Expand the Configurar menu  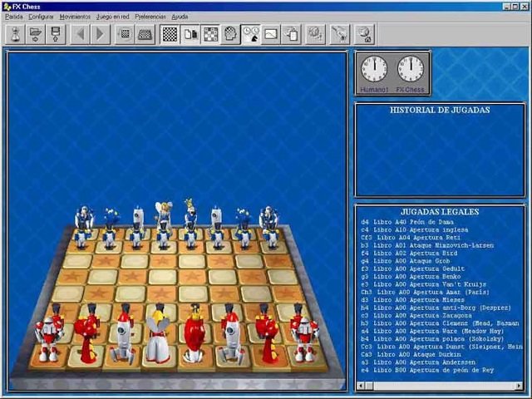[x=41, y=17]
